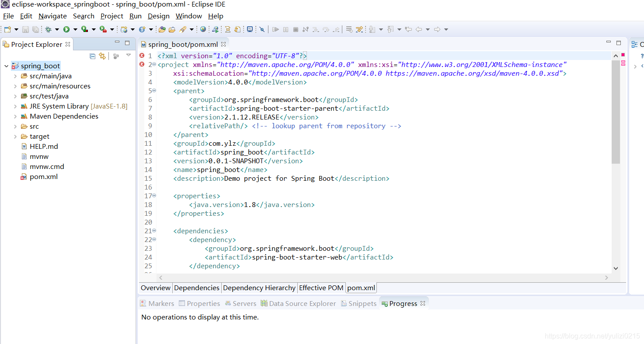Expand the JRE System Library node
The width and height of the screenshot is (644, 344).
point(15,106)
